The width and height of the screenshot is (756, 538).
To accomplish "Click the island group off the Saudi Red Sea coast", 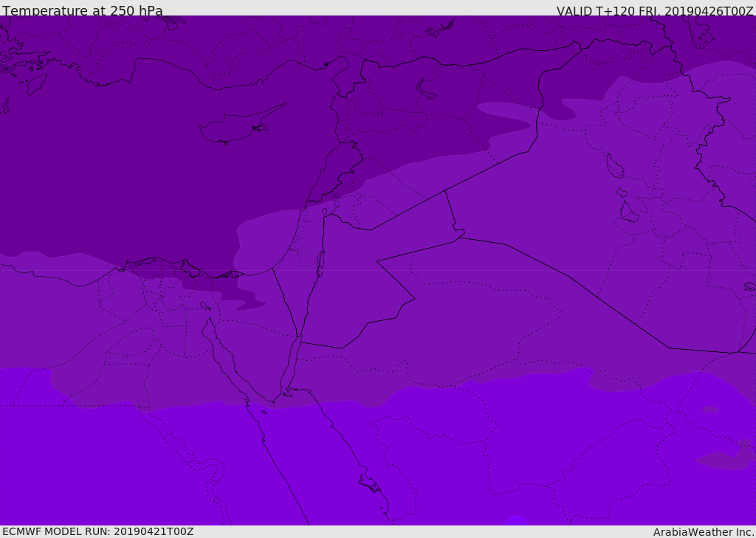I will click(x=371, y=483).
